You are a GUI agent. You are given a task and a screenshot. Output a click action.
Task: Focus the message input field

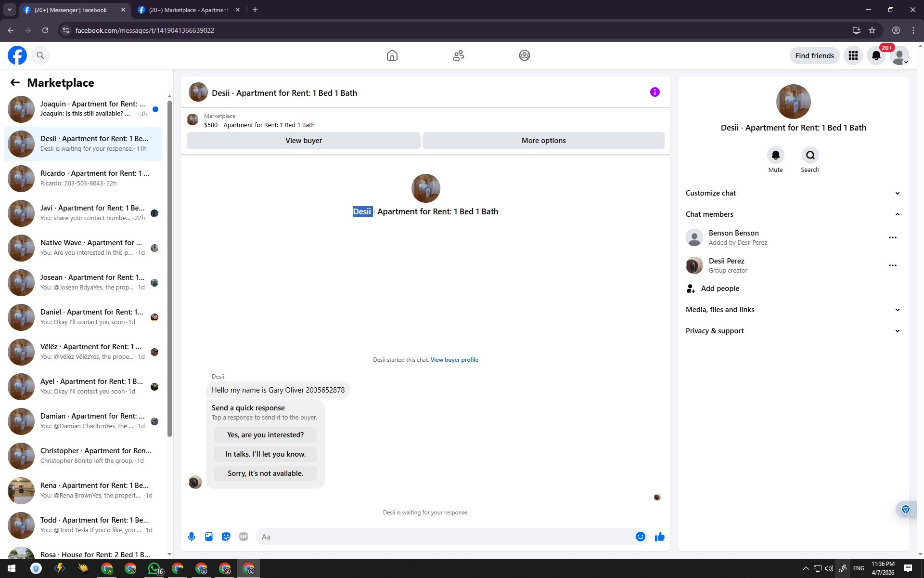click(x=445, y=537)
